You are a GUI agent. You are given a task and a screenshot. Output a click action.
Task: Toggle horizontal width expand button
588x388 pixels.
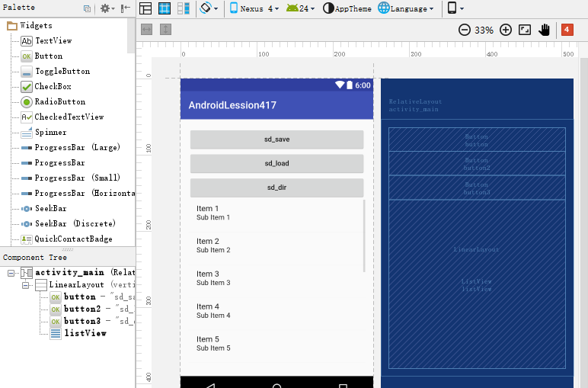147,29
